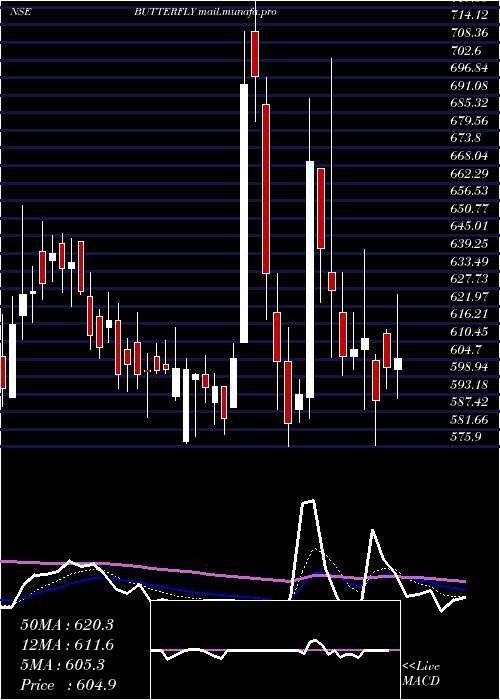Select the 714.12 price axis label
500x700 pixels.
point(469,16)
